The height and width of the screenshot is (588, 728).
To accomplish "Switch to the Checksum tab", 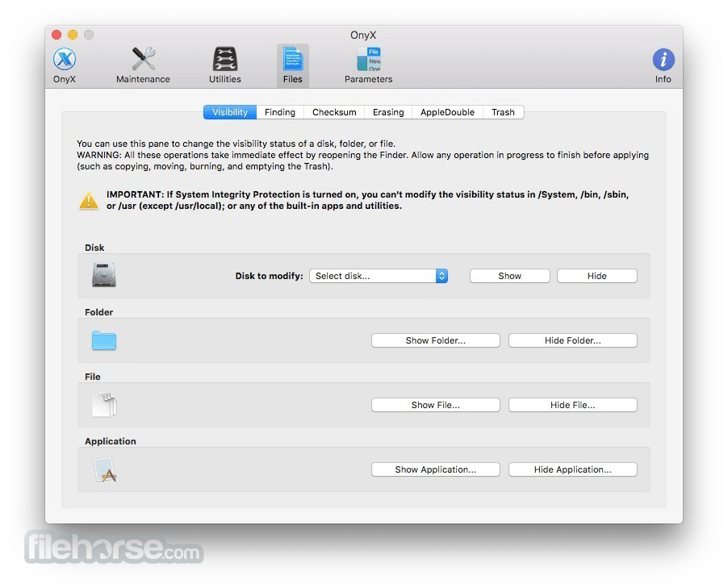I will coord(334,112).
